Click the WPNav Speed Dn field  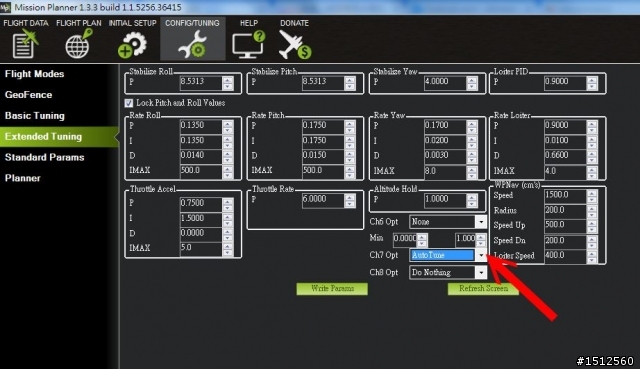click(565, 241)
